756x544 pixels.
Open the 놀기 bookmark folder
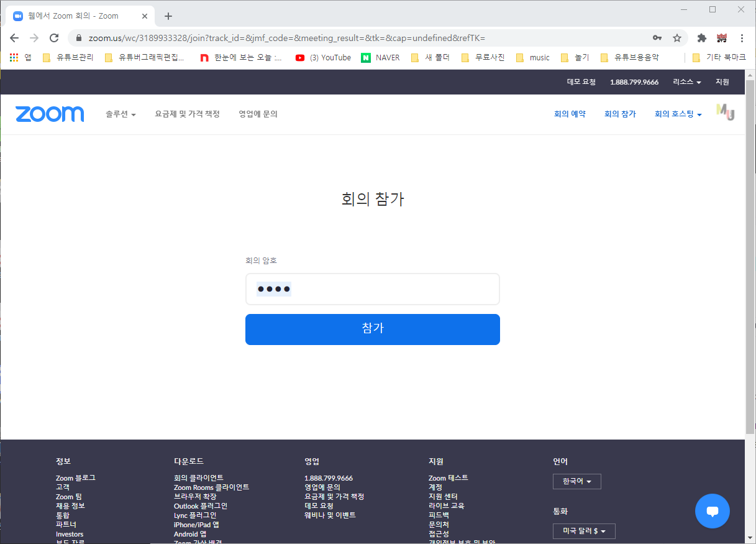tap(574, 58)
